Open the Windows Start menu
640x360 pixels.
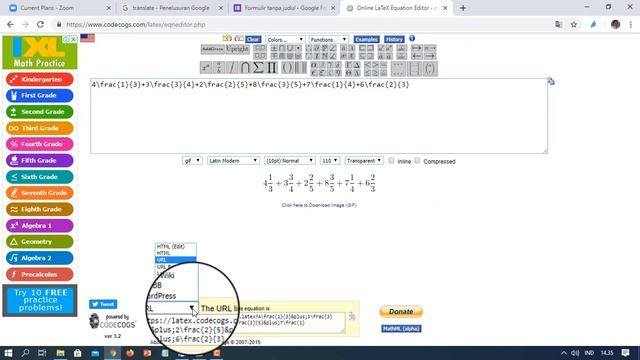[x=8, y=353]
